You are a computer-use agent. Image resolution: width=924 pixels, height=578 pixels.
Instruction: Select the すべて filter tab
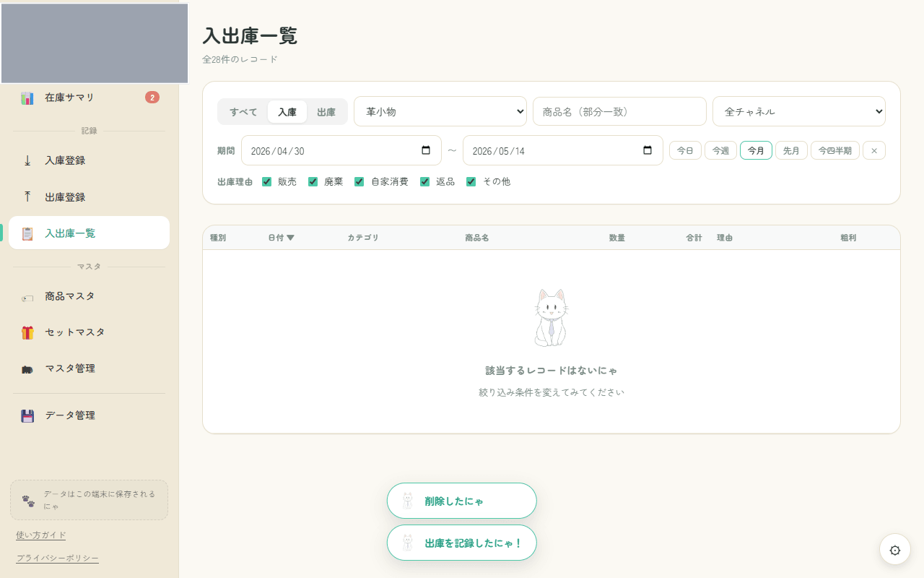click(x=243, y=112)
